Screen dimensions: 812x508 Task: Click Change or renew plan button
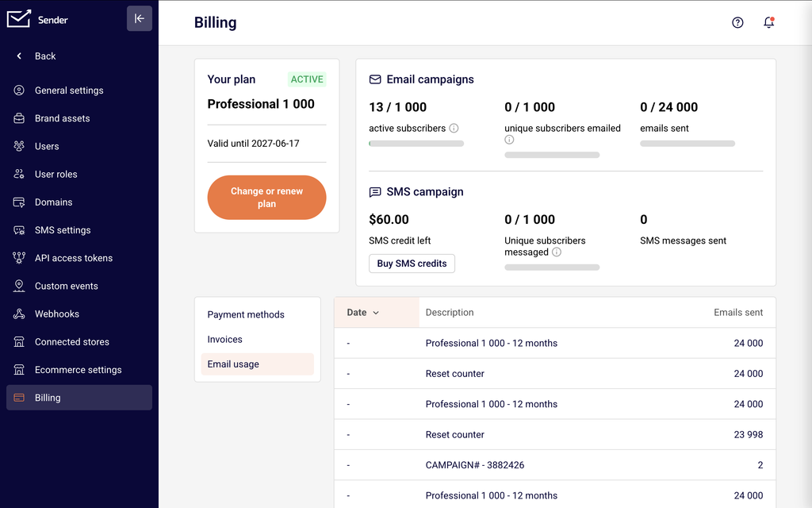(x=266, y=198)
